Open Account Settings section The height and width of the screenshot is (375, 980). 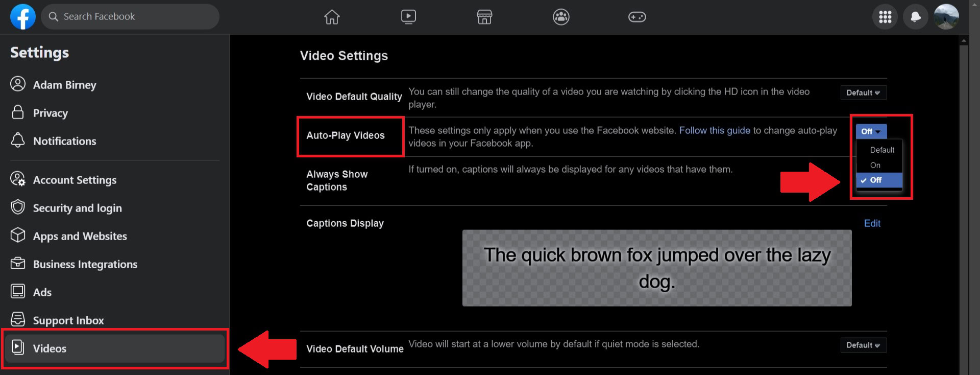pos(115,179)
